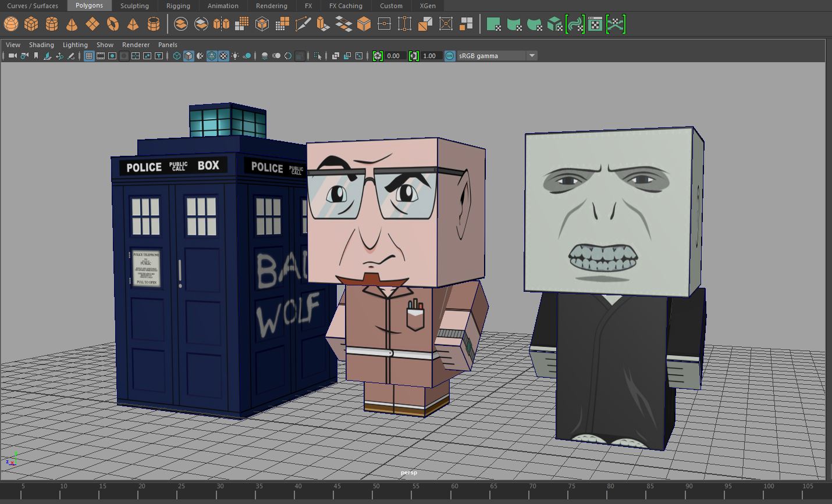Click the Smooth mesh shelf icon
This screenshot has width=832, height=504.
242,24
